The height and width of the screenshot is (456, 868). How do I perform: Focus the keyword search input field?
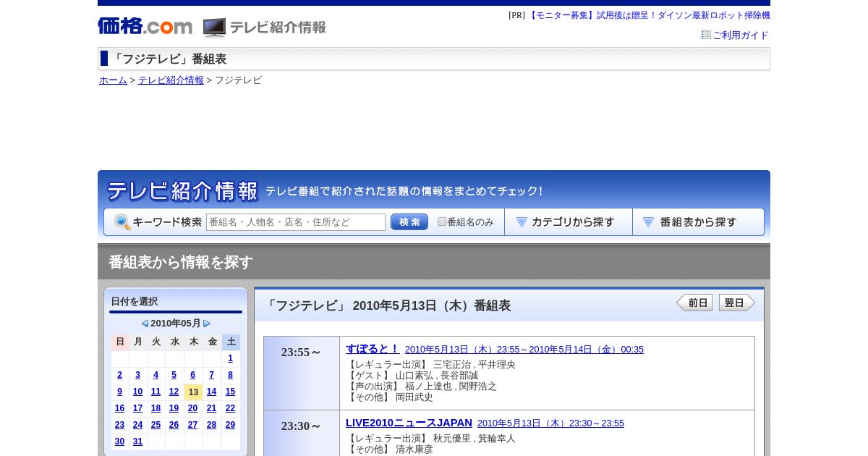click(296, 222)
